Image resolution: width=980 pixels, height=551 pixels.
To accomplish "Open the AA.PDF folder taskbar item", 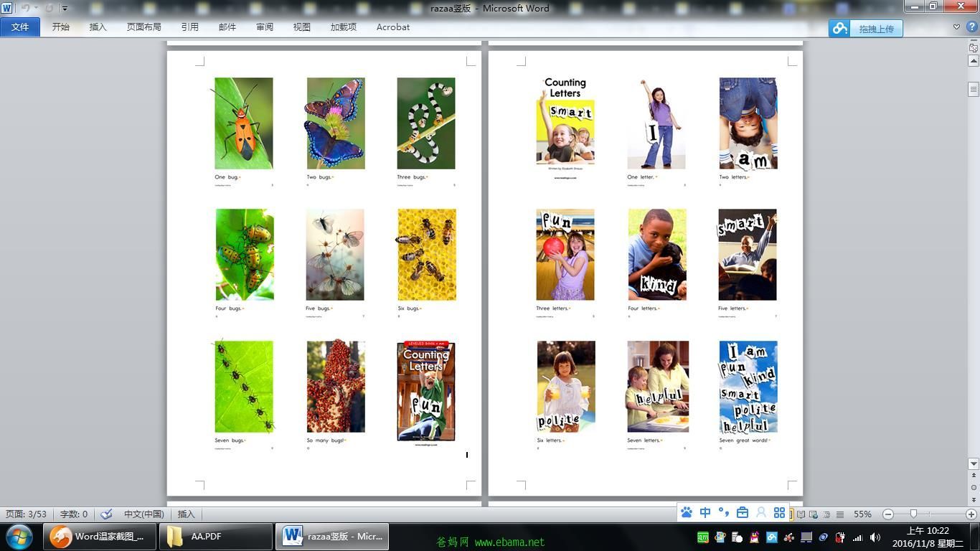I will [216, 537].
